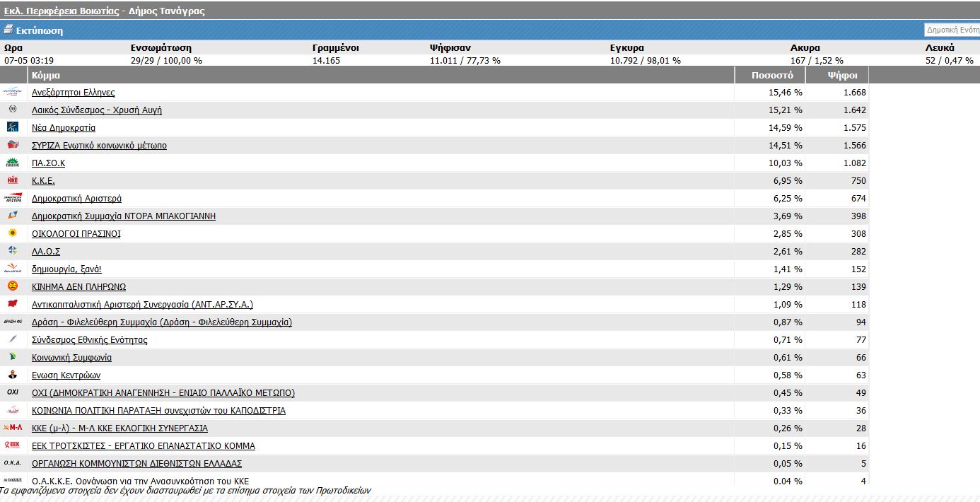Click the δημιουργία, ξανά! logo icon
Screen dimensions: 980x502
(x=13, y=269)
